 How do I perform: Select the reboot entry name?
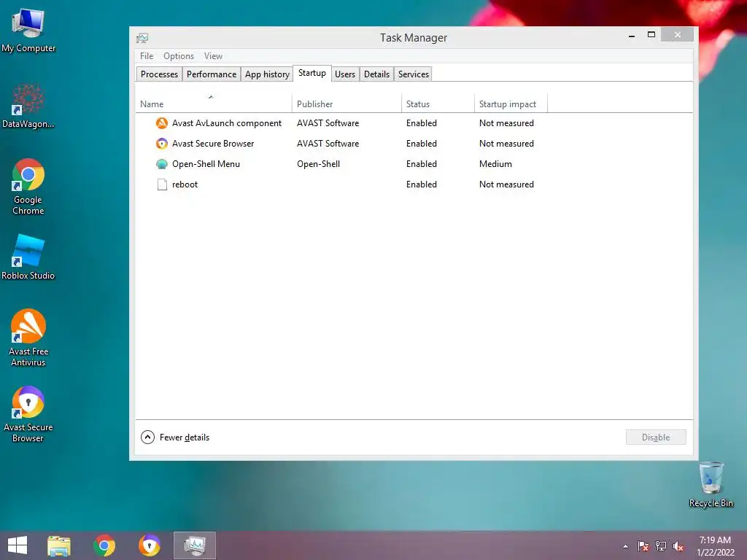pyautogui.click(x=185, y=184)
